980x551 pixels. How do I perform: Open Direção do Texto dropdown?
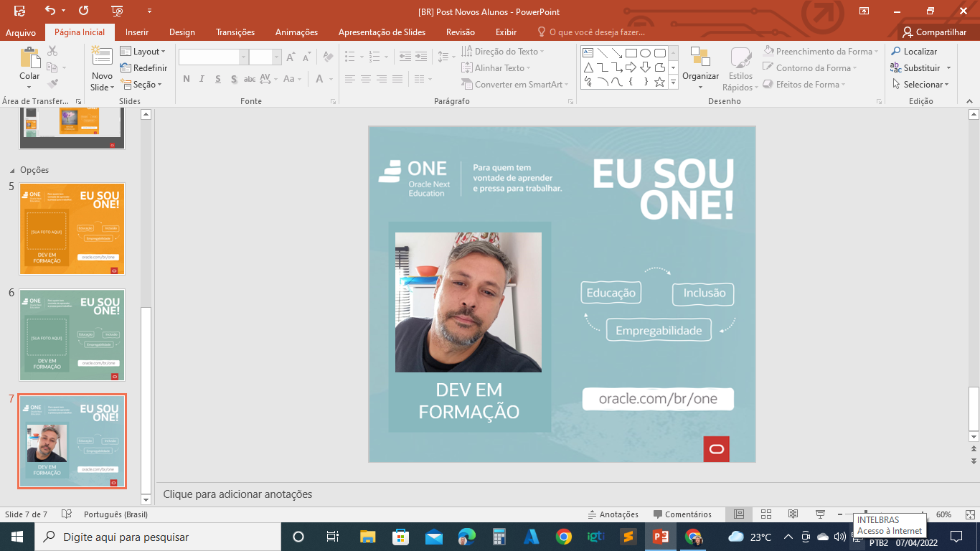[x=503, y=52]
